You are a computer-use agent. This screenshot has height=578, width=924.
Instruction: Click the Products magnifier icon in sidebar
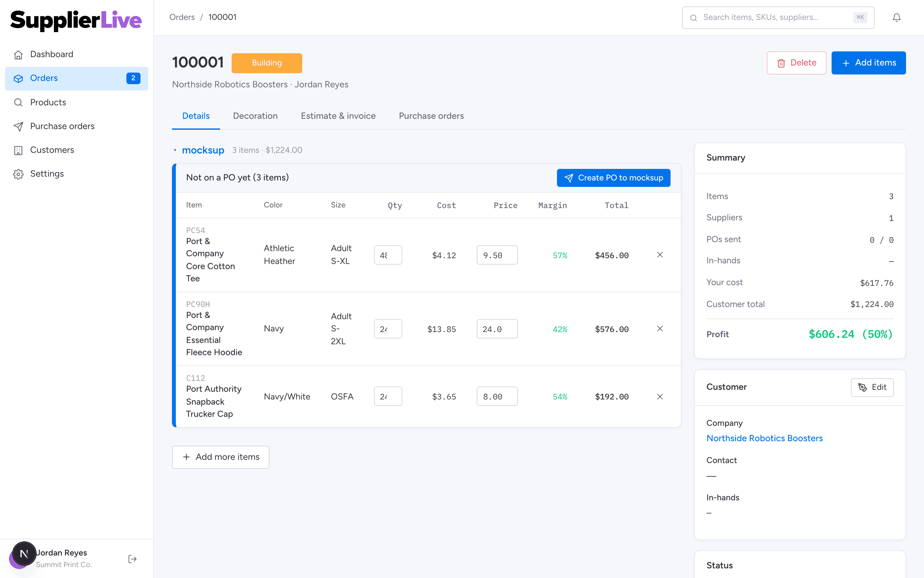[18, 102]
